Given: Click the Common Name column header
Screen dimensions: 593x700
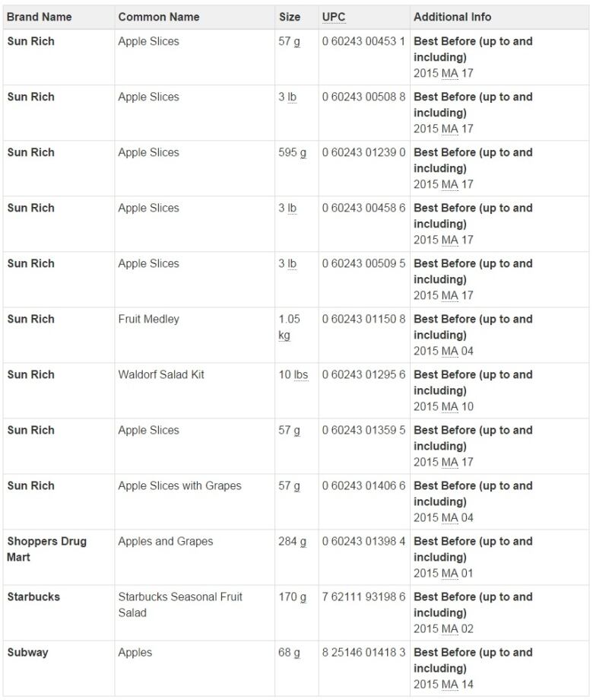Looking at the screenshot, I should click(158, 17).
